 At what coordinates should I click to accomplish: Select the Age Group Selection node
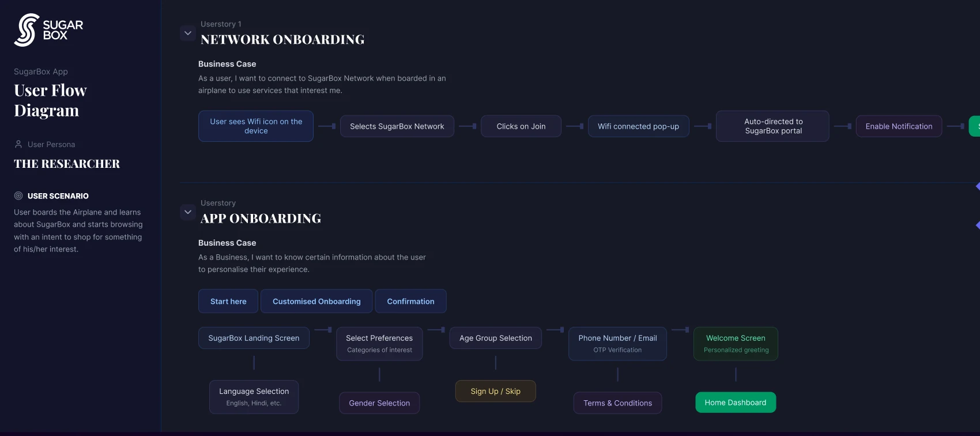[496, 338]
